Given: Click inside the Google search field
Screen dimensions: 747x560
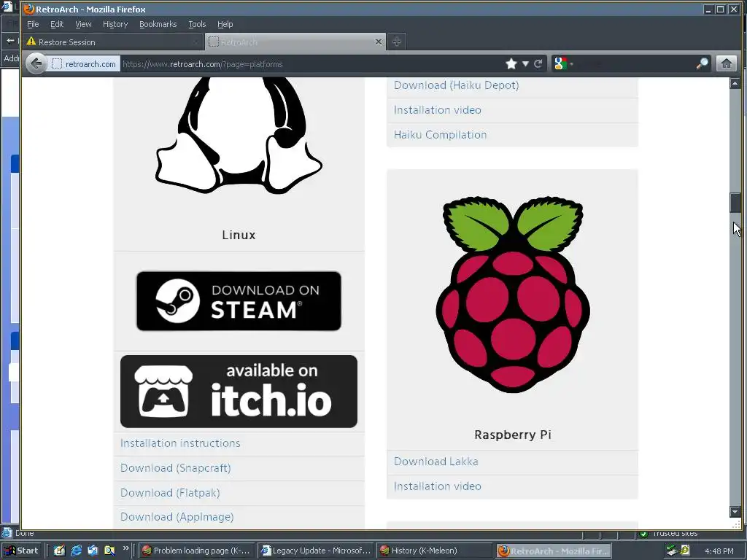Looking at the screenshot, I should 634,64.
